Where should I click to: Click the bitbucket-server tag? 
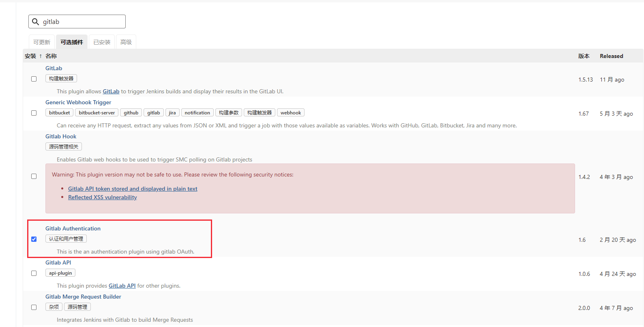[97, 112]
